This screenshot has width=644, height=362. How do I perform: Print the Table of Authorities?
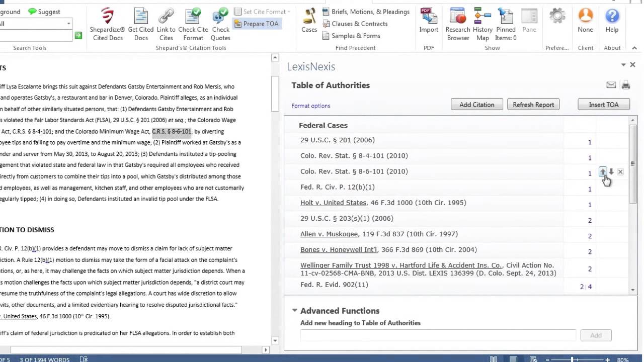(625, 85)
